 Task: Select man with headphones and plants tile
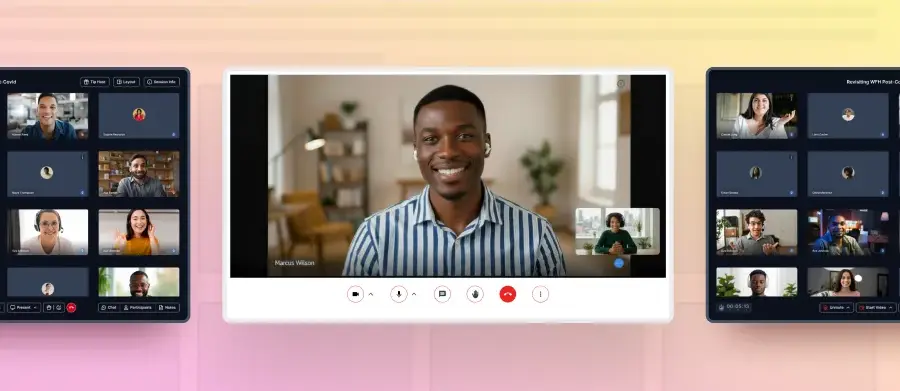[x=757, y=282]
